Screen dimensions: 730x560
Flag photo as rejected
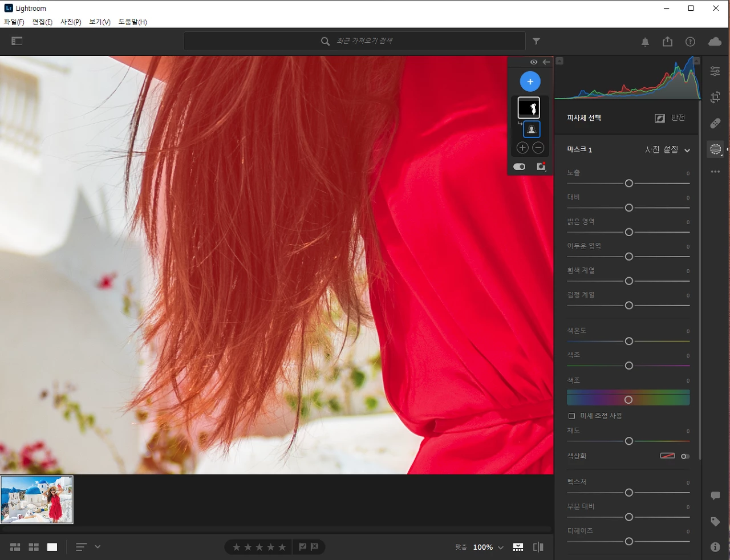[314, 547]
